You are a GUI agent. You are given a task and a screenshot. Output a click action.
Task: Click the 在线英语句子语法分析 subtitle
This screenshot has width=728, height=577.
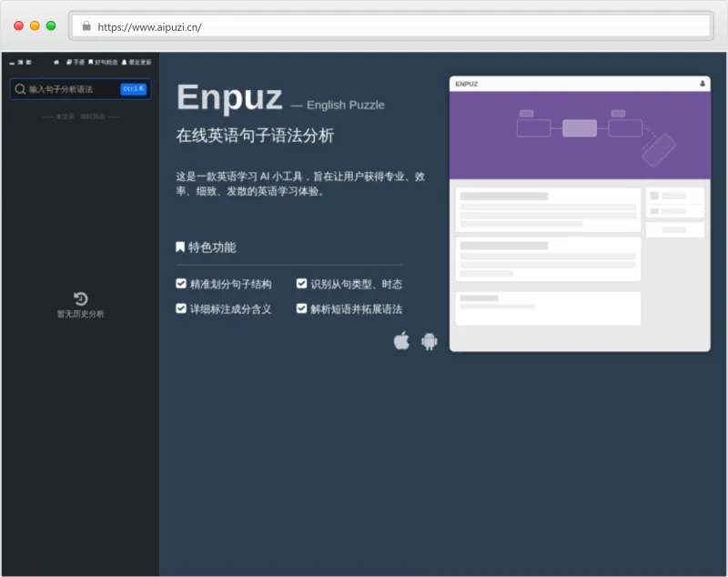pos(255,136)
